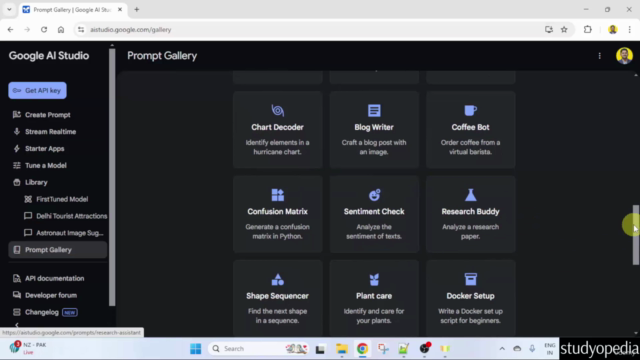Select Prompt Gallery in the sidebar
The width and height of the screenshot is (640, 360).
[x=58, y=250]
